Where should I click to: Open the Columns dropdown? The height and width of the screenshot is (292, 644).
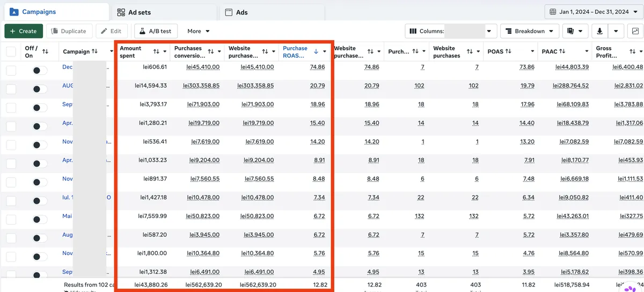pos(451,31)
